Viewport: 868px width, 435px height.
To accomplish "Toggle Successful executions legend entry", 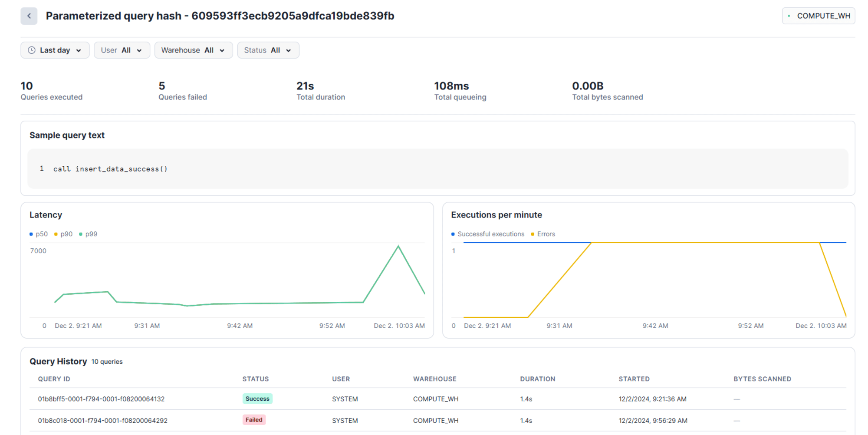I will (x=488, y=234).
